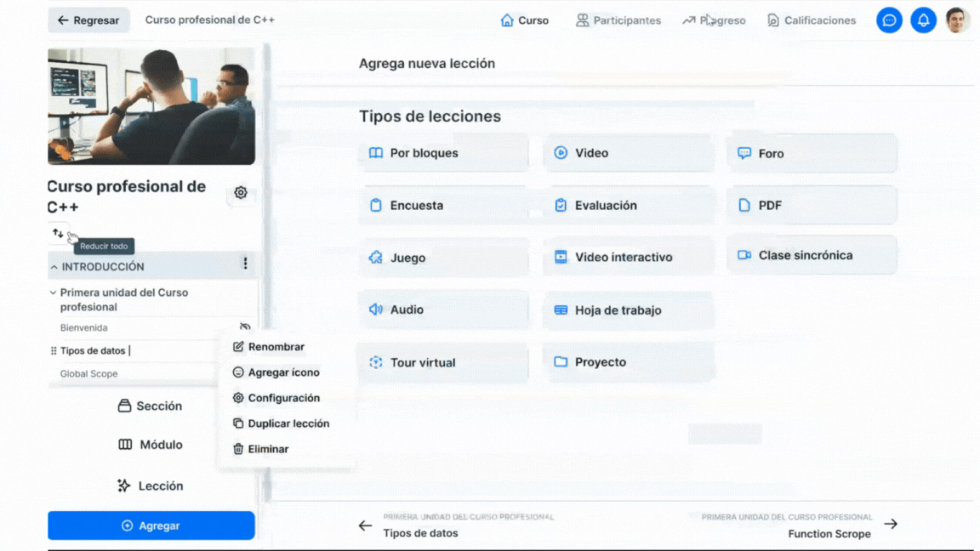This screenshot has height=551, width=980.
Task: Go to the previous lesson arrow
Action: [x=365, y=525]
